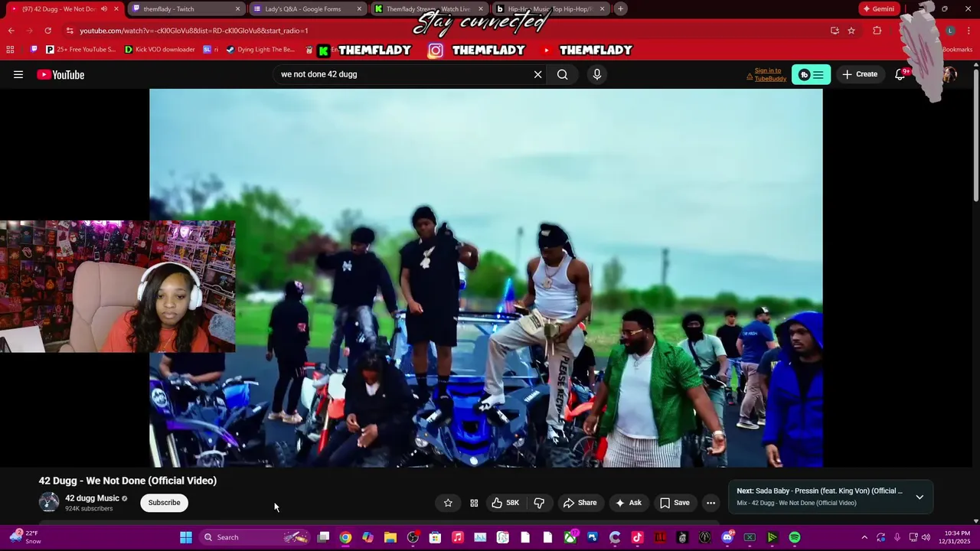Image resolution: width=980 pixels, height=551 pixels.
Task: Subscribe to 42 dugg Music
Action: coord(164,503)
